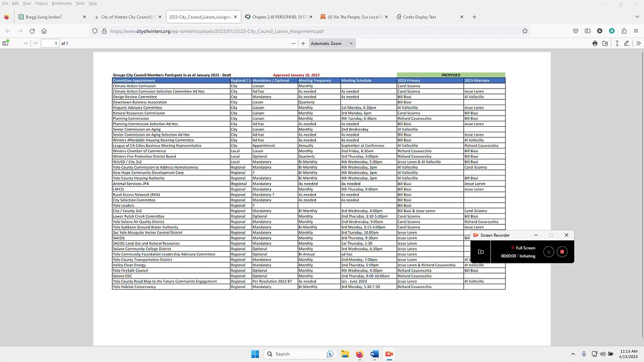Open the View menu
This screenshot has width=644, height=362.
(27, 4)
